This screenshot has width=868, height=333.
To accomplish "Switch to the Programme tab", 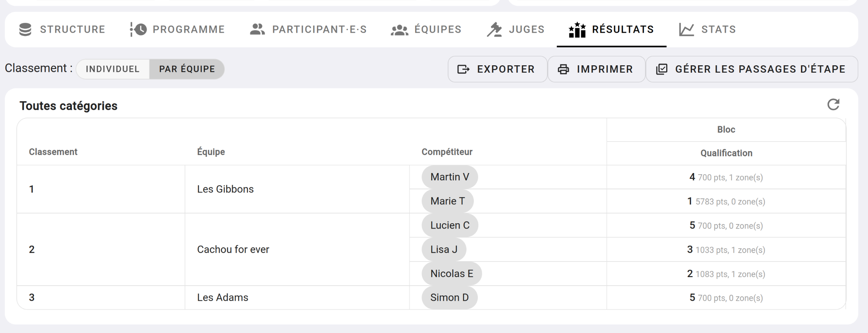I will (178, 29).
